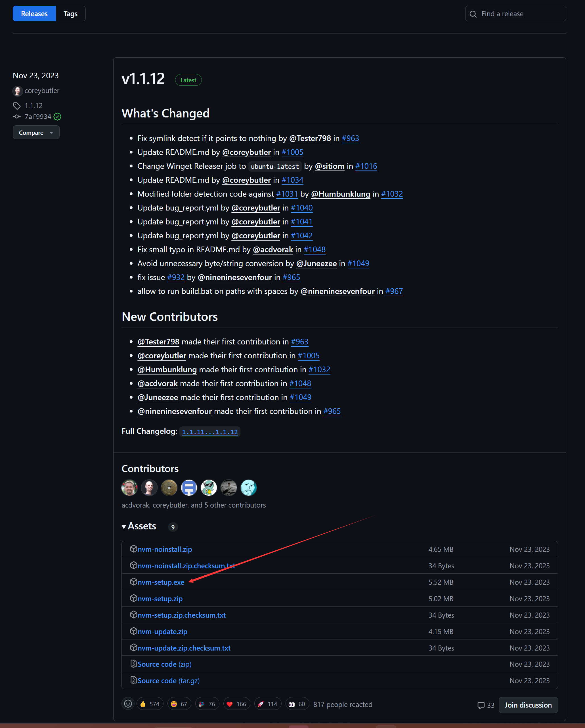The height and width of the screenshot is (728, 585).
Task: Download Source code (zip)
Action: [165, 664]
